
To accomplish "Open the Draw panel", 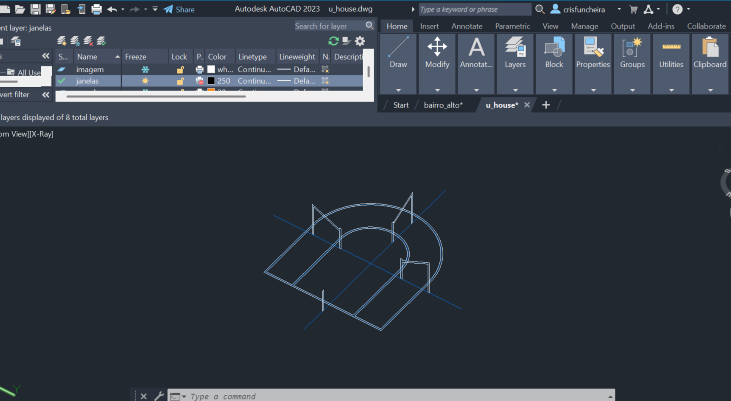I will pos(399,63).
